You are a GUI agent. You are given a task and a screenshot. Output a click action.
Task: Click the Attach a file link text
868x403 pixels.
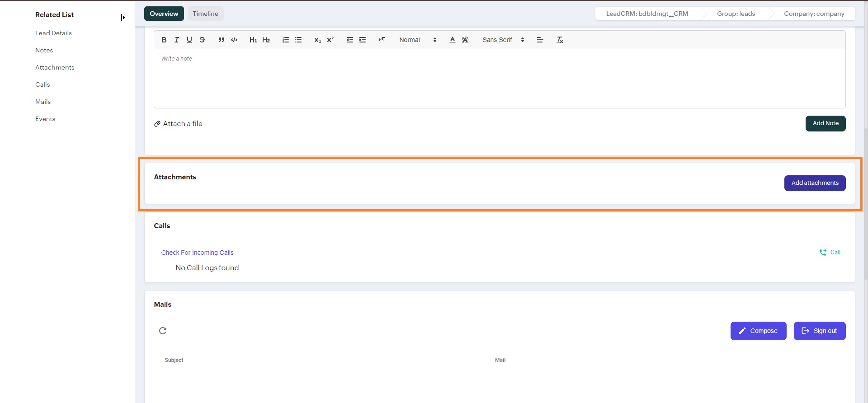point(183,124)
